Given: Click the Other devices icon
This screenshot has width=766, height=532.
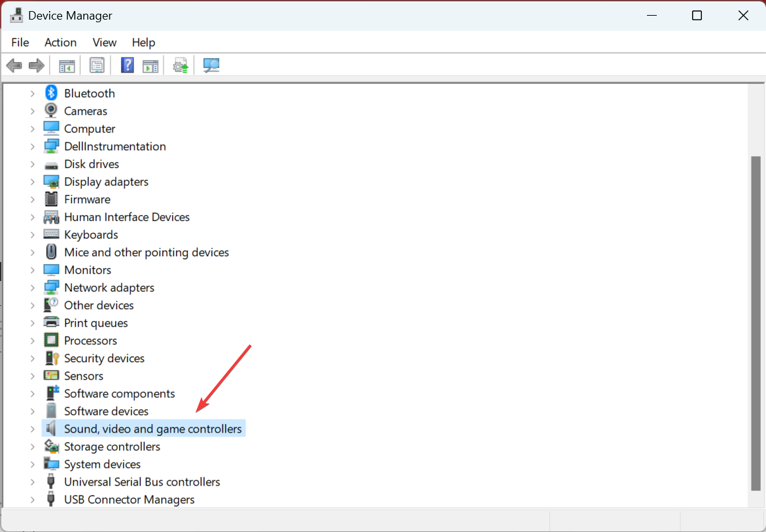Looking at the screenshot, I should pyautogui.click(x=51, y=305).
